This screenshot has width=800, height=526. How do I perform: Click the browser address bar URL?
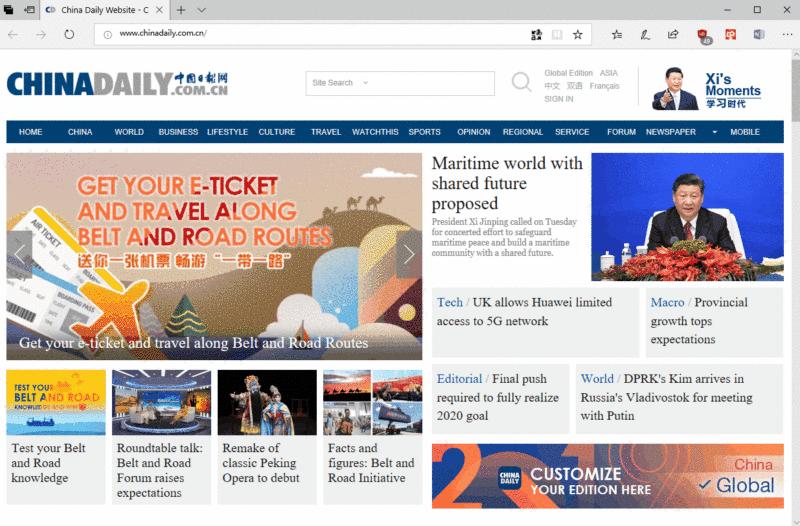point(163,33)
